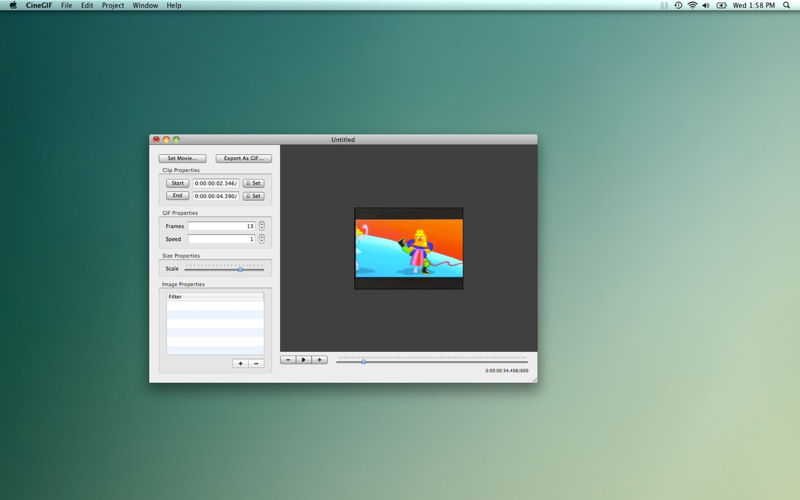The image size is (800, 500).
Task: Open the Wi-Fi status menu
Action: (x=692, y=5)
